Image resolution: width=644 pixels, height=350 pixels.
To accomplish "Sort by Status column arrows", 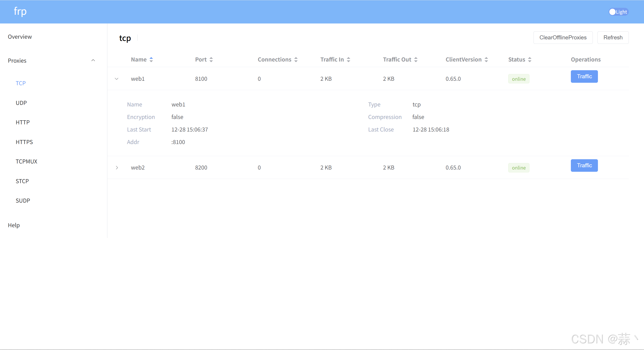I will point(530,59).
